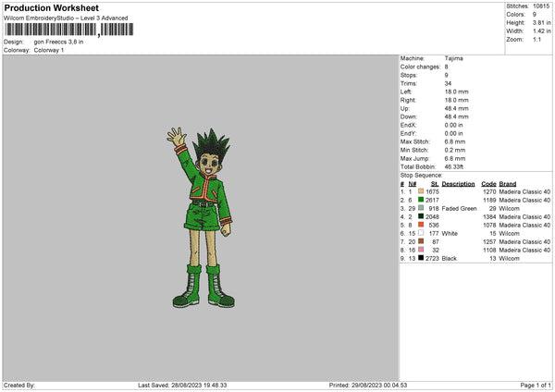Screen dimensions: 555x392
Task: Pick the Faded Green color swatch
Action: [420, 208]
